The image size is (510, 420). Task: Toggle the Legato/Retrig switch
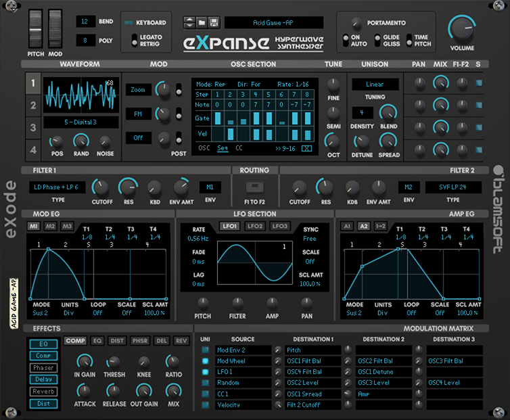tap(135, 41)
